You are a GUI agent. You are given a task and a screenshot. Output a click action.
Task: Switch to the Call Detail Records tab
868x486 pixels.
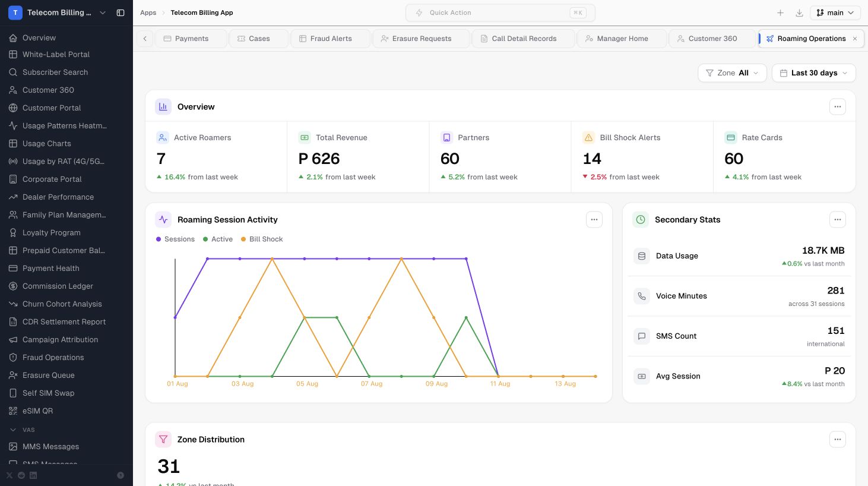click(524, 39)
